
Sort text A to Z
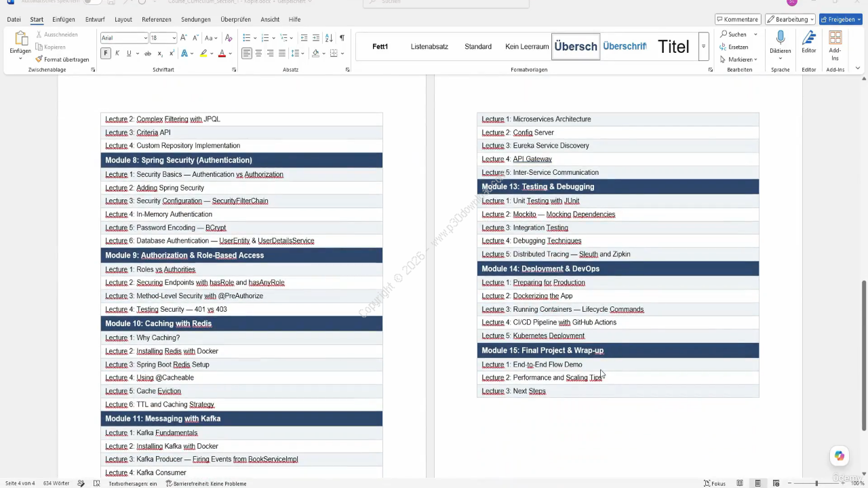pos(329,38)
